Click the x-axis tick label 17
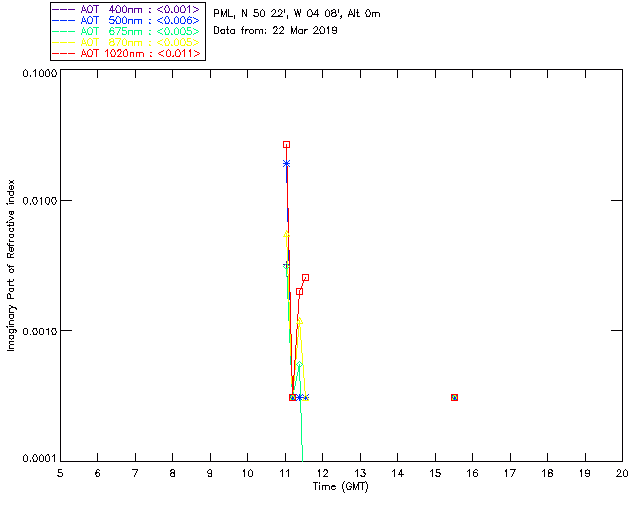640x512 pixels. (510, 473)
